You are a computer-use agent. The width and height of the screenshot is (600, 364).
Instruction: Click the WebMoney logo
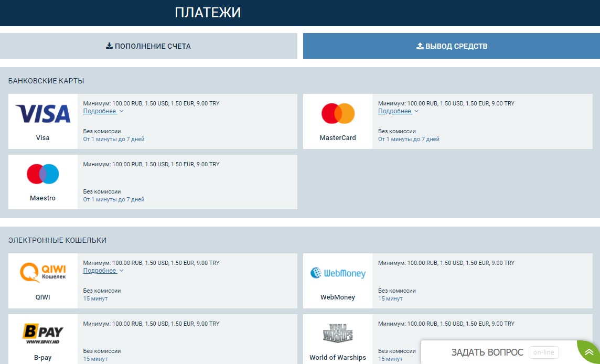pos(338,273)
